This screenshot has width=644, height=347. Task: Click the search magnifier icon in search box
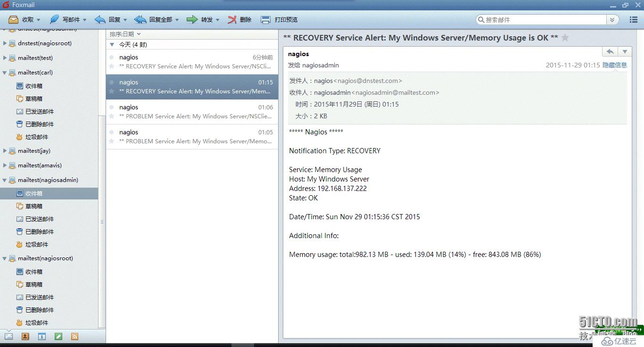pyautogui.click(x=481, y=20)
